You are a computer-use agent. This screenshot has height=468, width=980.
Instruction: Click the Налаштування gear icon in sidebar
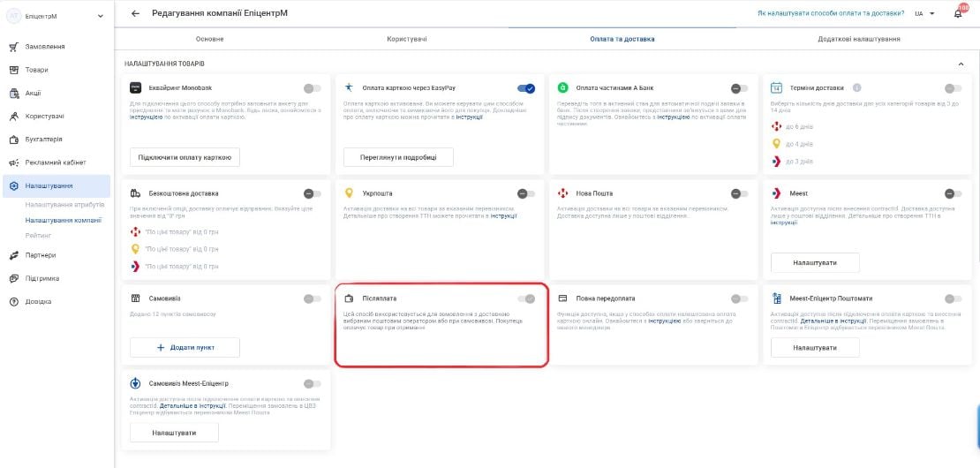[x=14, y=185]
